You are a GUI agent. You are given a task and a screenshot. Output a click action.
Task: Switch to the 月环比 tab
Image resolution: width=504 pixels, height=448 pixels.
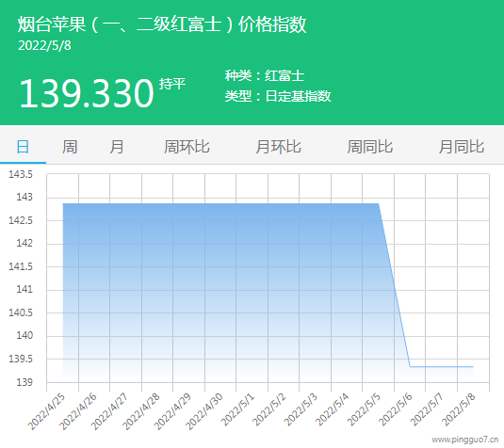pos(278,147)
